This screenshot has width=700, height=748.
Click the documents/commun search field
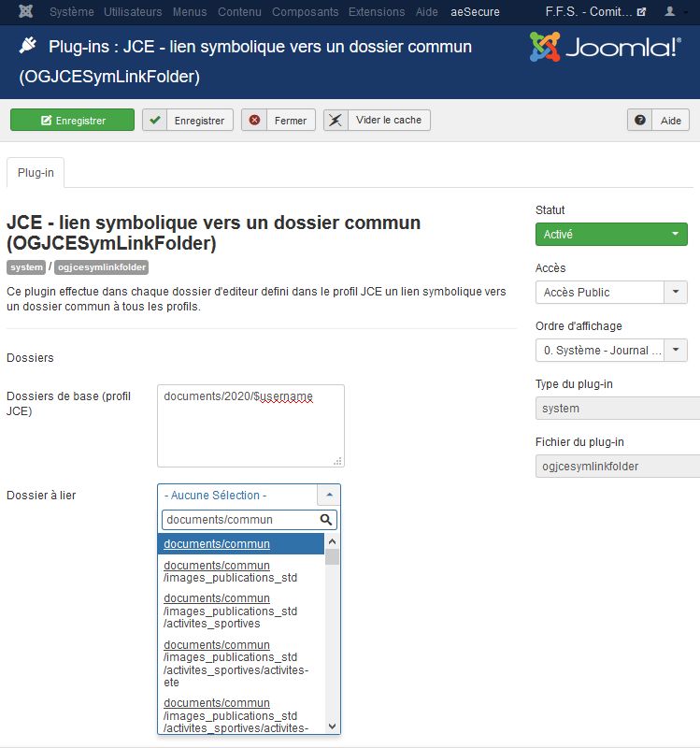point(250,520)
